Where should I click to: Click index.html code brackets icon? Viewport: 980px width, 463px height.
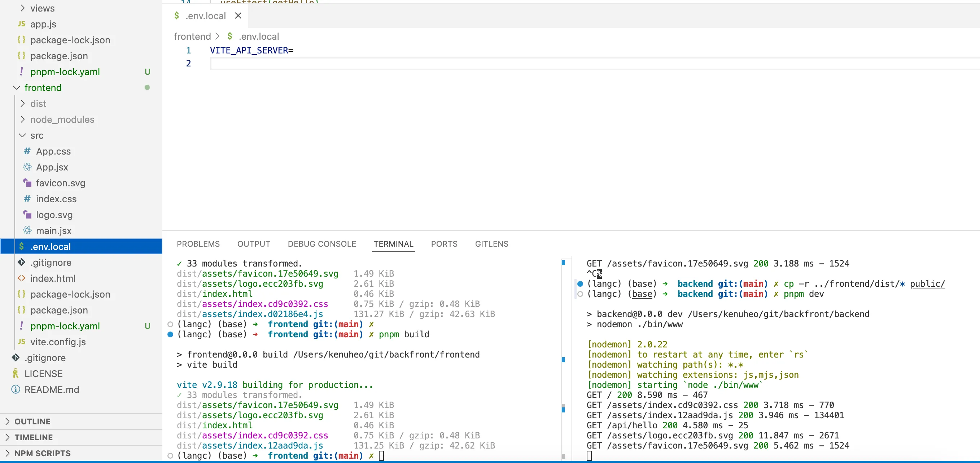click(22, 278)
